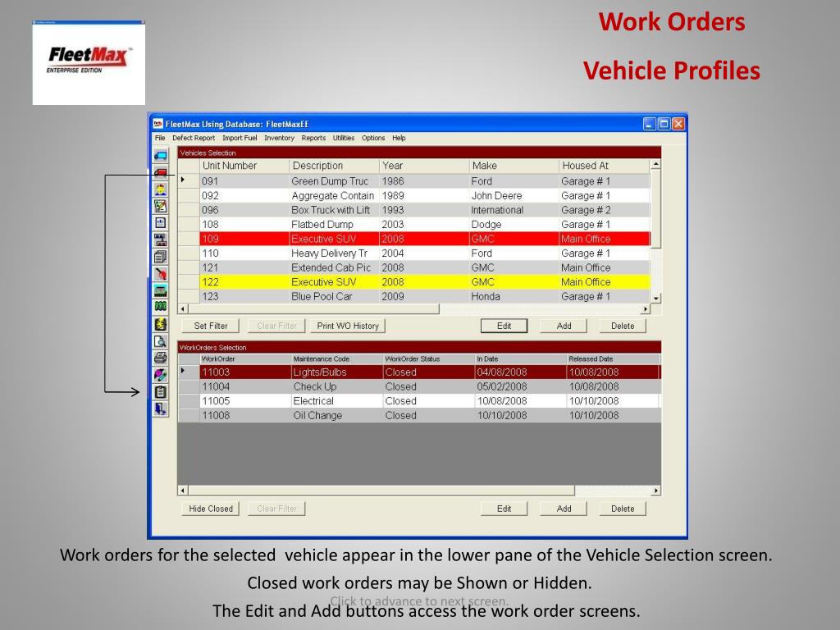Click the pink and teal tools sidebar icon
The image size is (840, 630).
click(x=161, y=375)
